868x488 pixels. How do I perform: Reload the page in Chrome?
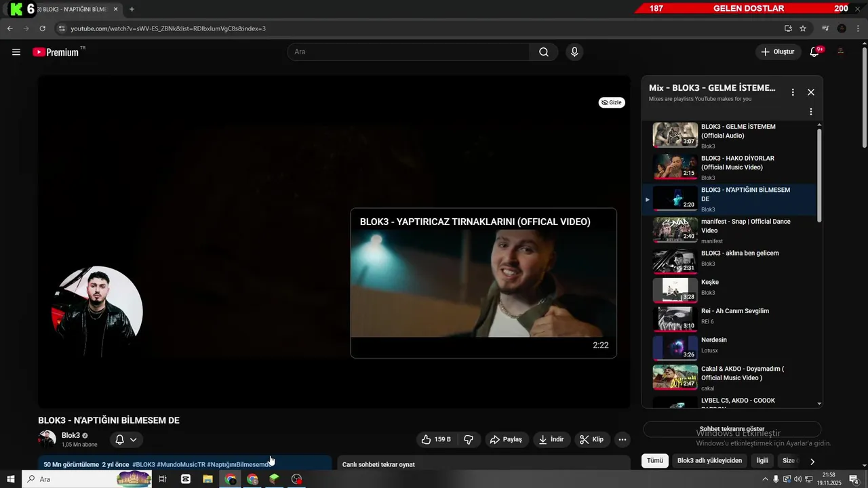pyautogui.click(x=42, y=28)
